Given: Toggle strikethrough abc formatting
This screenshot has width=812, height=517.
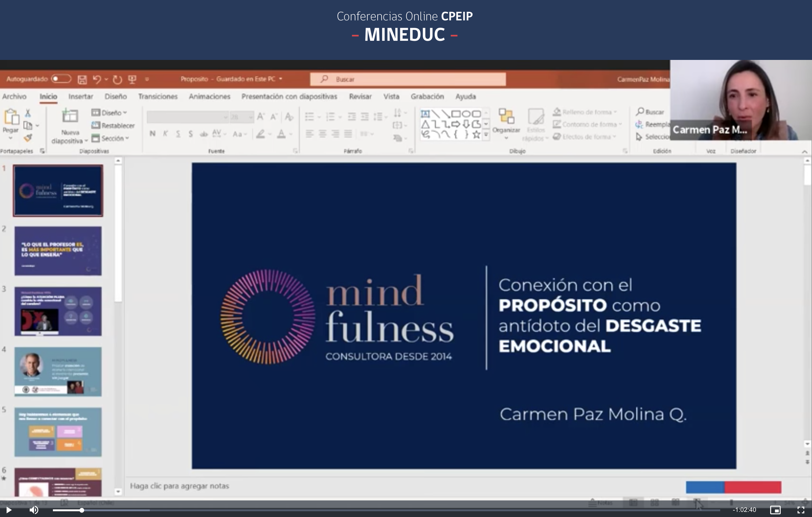Looking at the screenshot, I should pos(203,134).
